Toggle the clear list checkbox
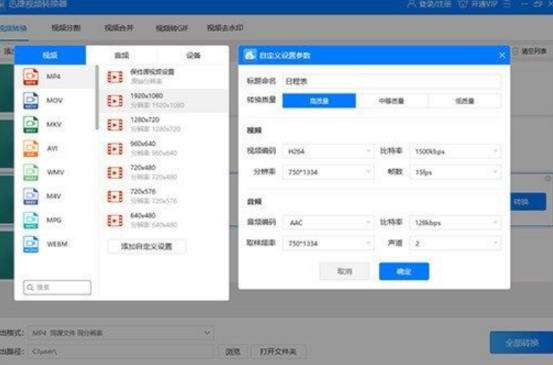553x365 pixels. (x=515, y=51)
